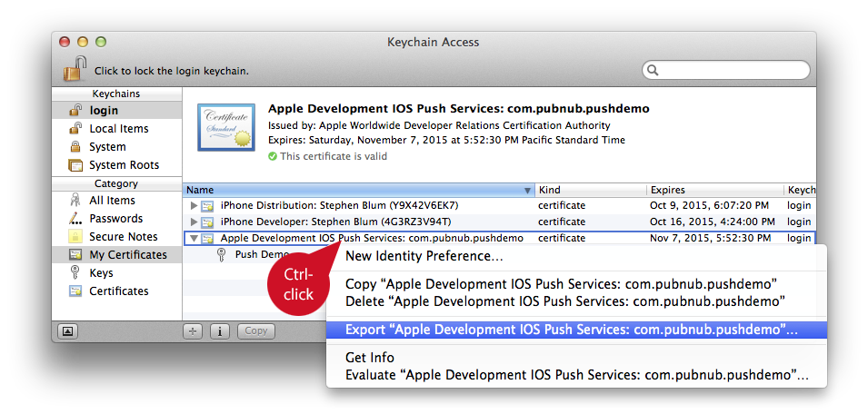
Task: Click the System Roots folder icon
Action: [75, 165]
